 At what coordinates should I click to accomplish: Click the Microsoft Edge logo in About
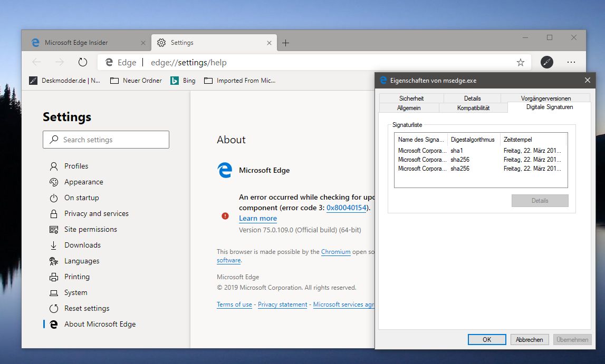click(225, 170)
